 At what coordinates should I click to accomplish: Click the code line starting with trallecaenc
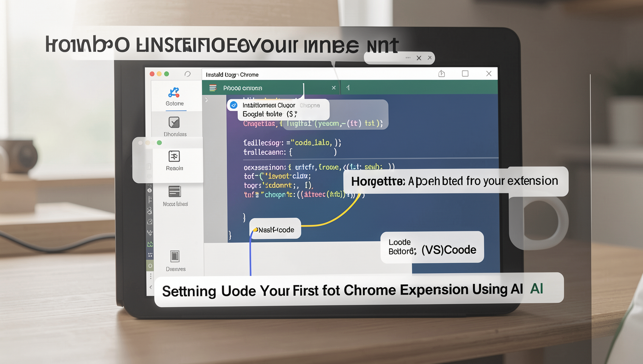click(x=290, y=152)
